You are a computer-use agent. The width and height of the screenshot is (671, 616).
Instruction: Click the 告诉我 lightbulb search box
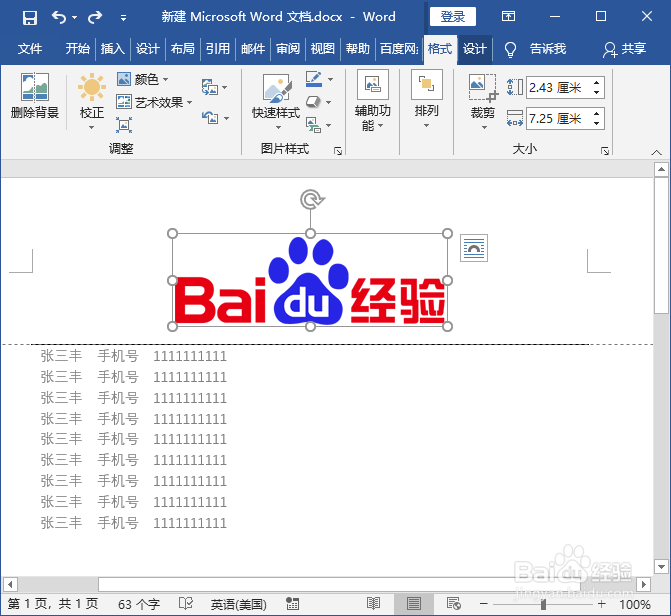pyautogui.click(x=535, y=49)
